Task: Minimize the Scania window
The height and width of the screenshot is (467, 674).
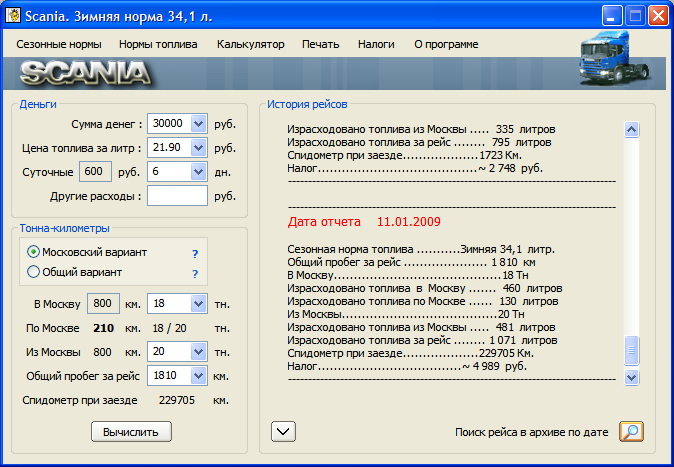Action: click(611, 16)
